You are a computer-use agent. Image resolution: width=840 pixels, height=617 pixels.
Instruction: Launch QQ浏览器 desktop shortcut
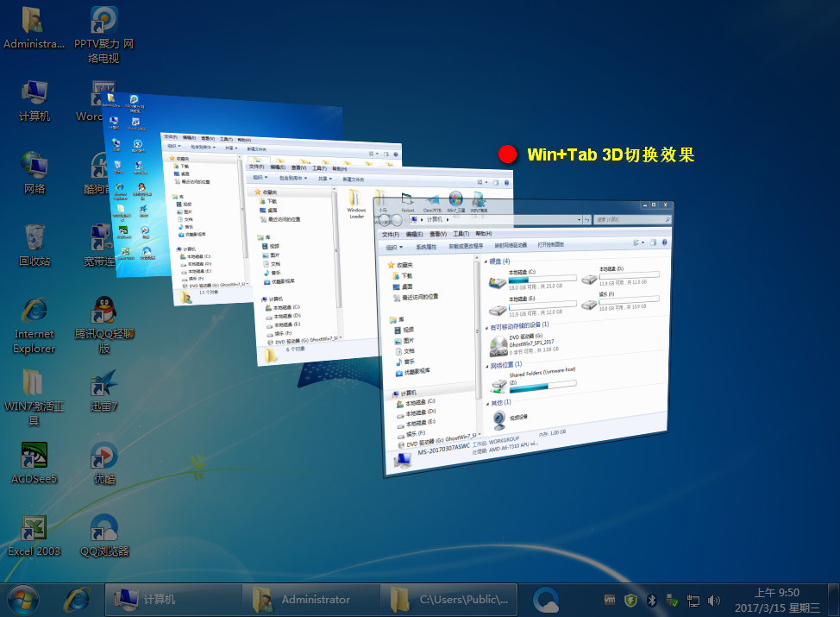tap(104, 536)
